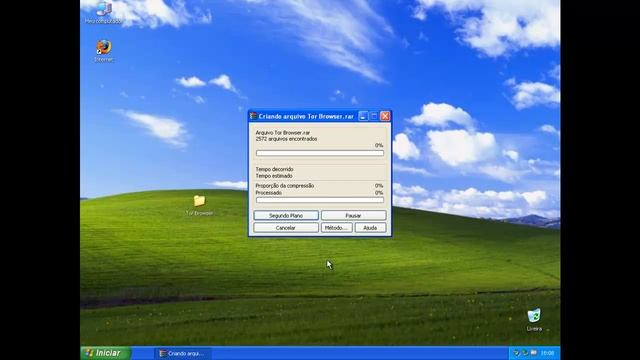The height and width of the screenshot is (360, 640).
Task: Open the Método... compression options
Action: click(336, 228)
